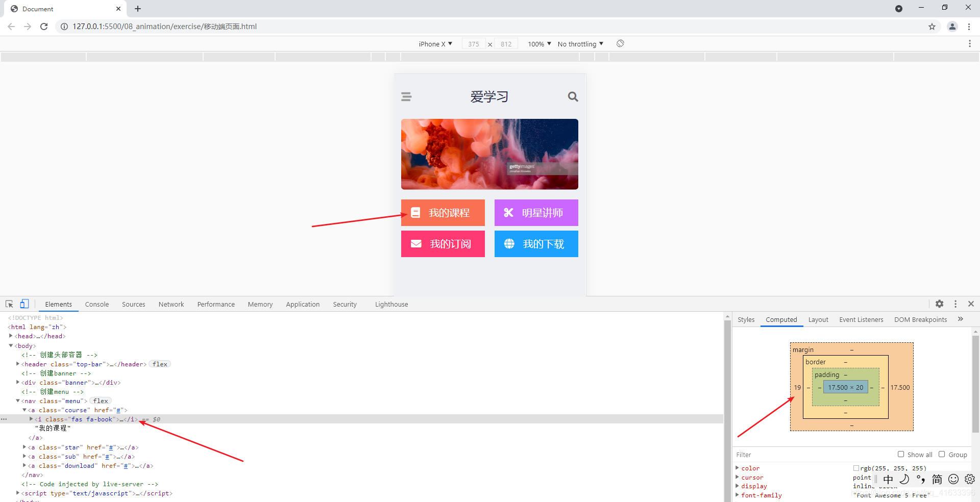Go forward in browser history

click(x=28, y=27)
